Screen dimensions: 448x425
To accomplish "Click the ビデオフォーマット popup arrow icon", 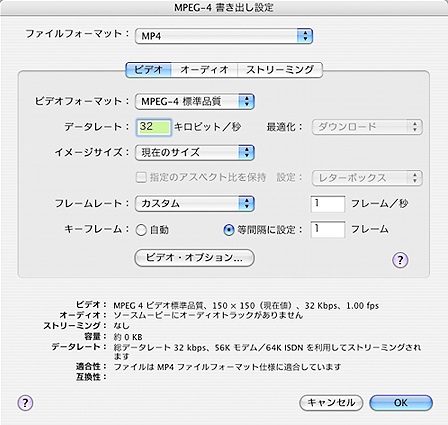I will click(x=247, y=101).
